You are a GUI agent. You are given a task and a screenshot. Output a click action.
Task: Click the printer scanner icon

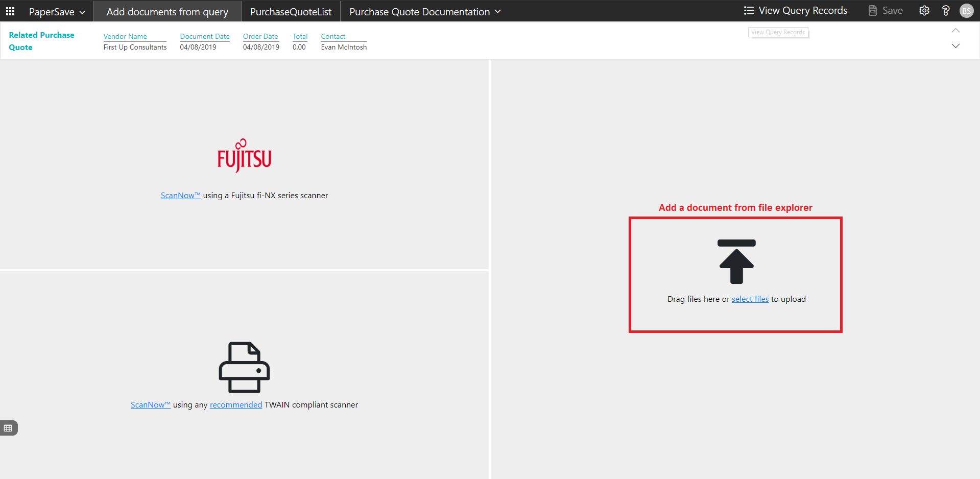tap(244, 367)
